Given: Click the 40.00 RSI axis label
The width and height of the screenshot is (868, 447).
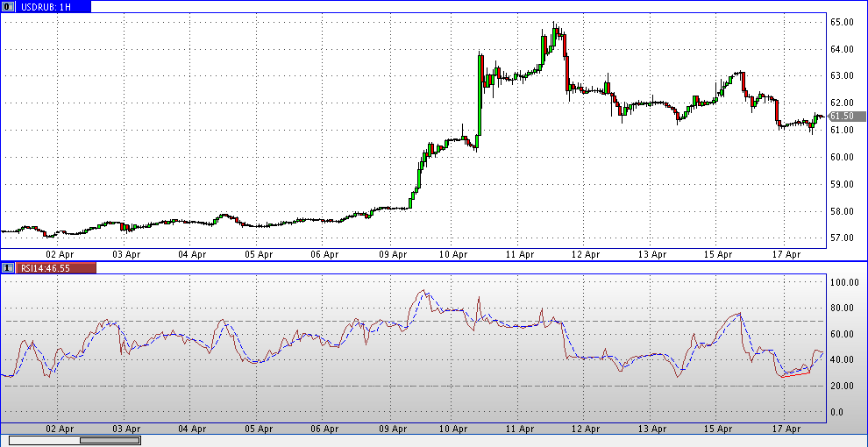Looking at the screenshot, I should 841,360.
